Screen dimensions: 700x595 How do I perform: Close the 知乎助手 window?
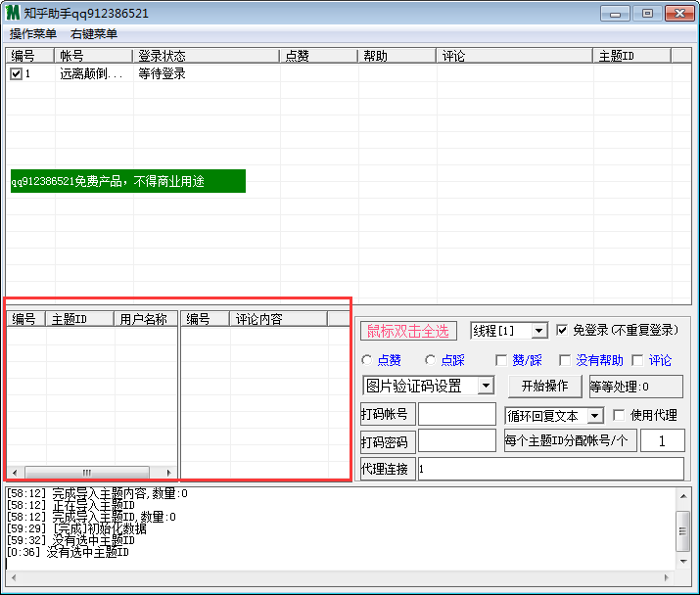coord(679,14)
